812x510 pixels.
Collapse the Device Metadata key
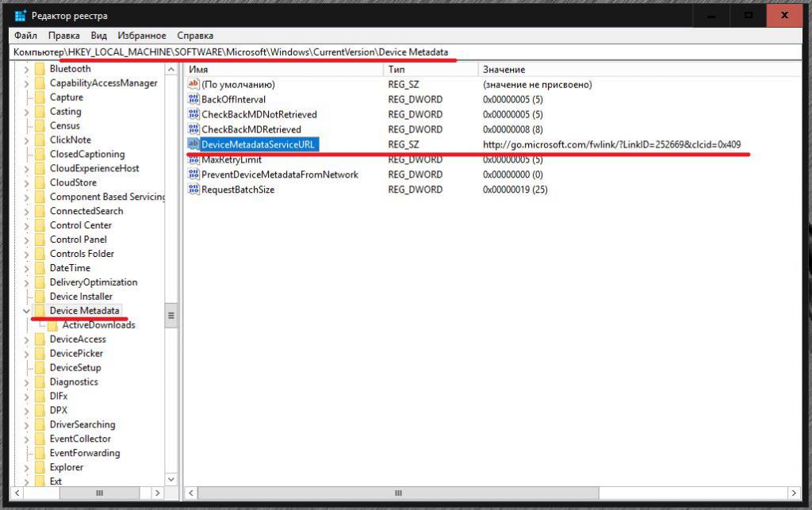click(x=26, y=311)
